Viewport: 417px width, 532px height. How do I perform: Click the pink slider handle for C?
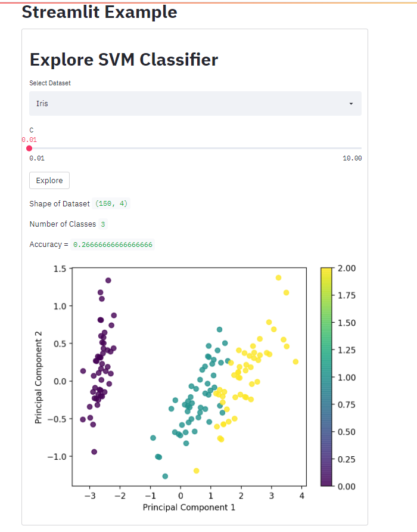pyautogui.click(x=29, y=147)
